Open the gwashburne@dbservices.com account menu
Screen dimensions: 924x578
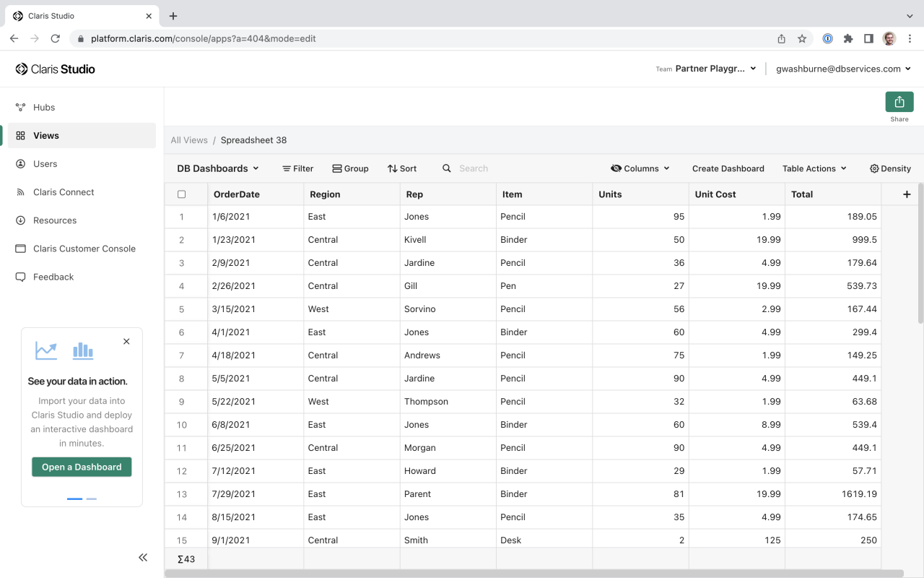point(843,69)
